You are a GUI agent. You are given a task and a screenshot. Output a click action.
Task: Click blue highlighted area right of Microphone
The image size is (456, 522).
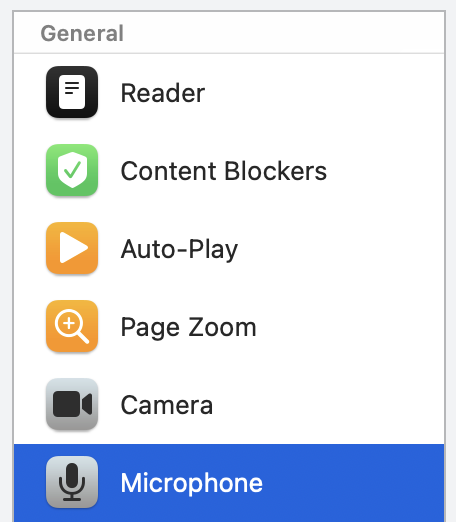pyautogui.click(x=355, y=483)
